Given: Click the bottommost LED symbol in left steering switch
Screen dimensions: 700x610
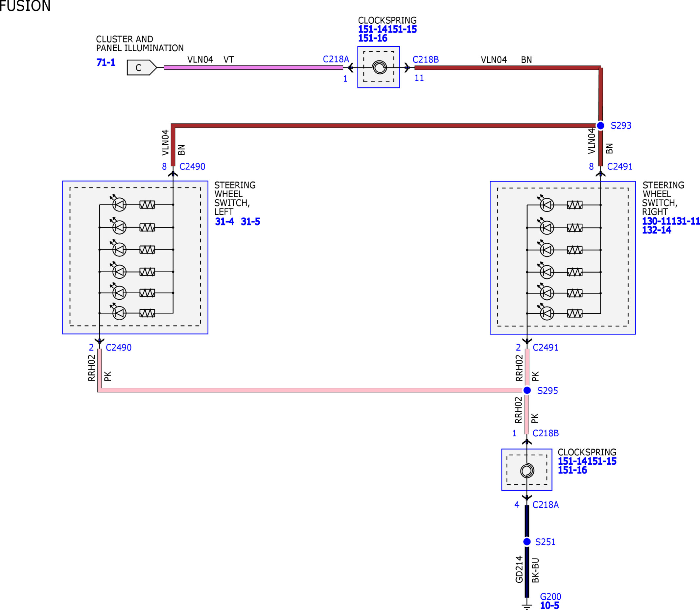Looking at the screenshot, I should pos(118,312).
